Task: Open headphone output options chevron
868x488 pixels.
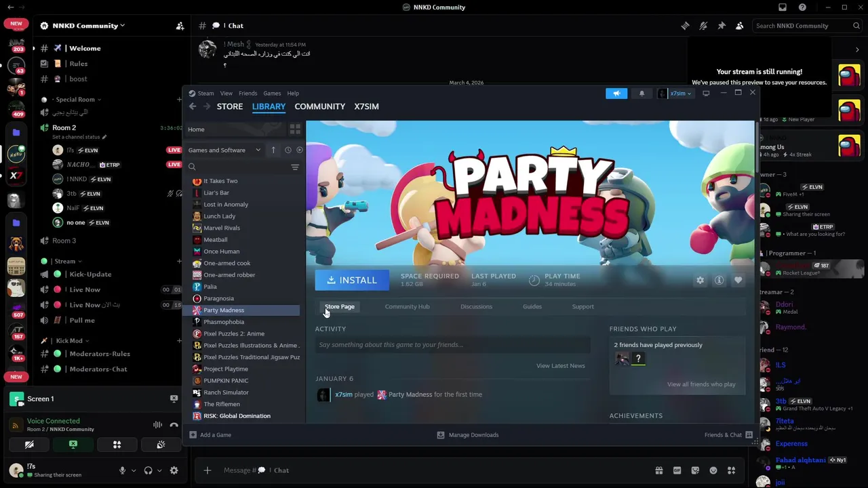Action: (x=159, y=470)
